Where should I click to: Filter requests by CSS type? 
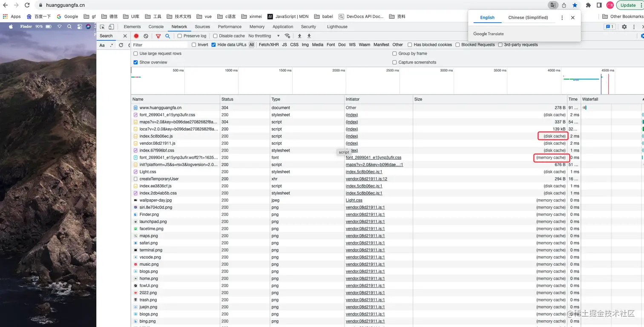[294, 45]
